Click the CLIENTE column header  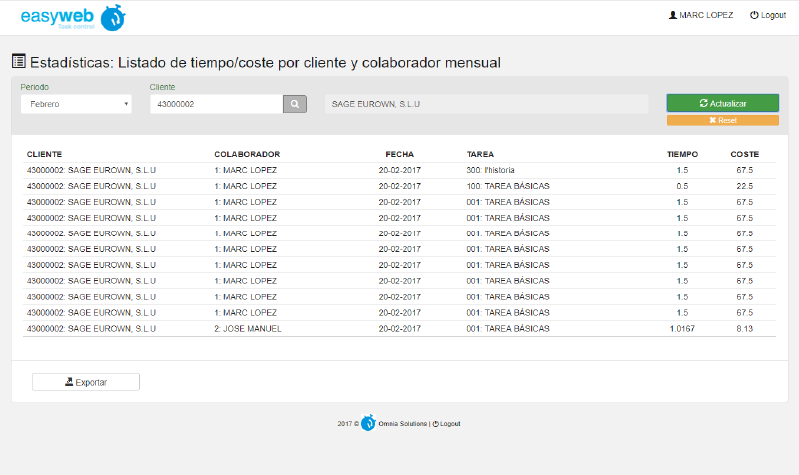(x=45, y=154)
